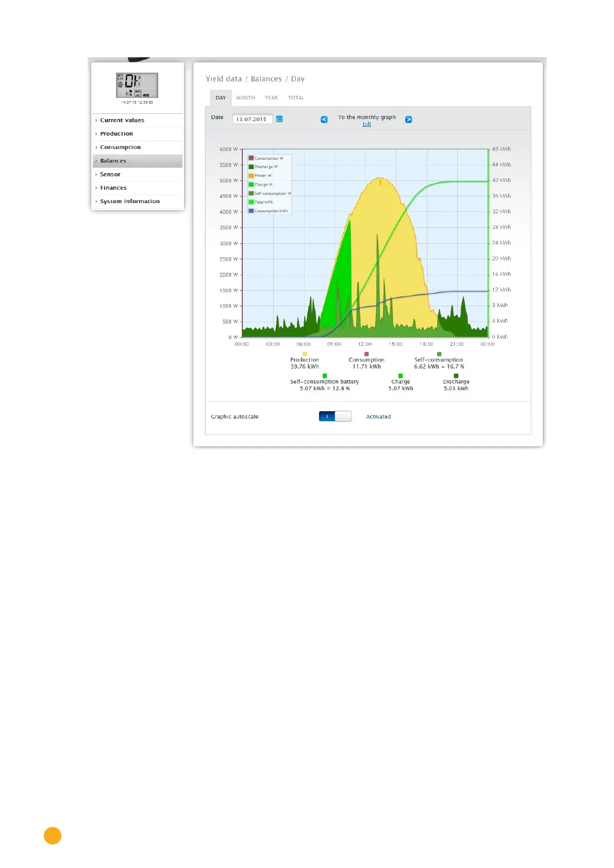
Task: Expand the Finances sidebar section
Action: point(113,188)
